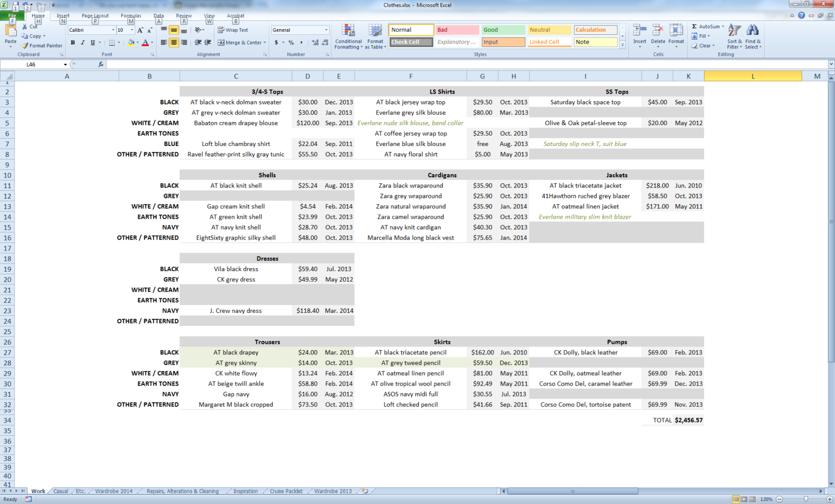Apply the Check Cell style

411,42
